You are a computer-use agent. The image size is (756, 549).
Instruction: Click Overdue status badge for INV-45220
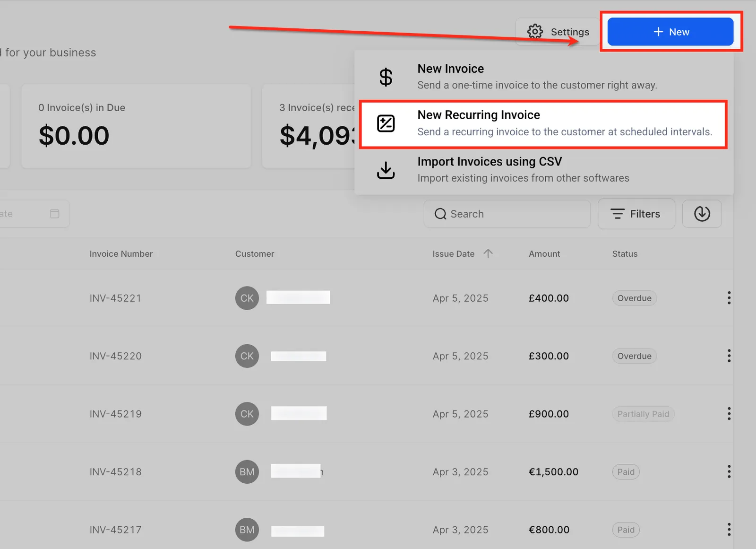[x=635, y=356]
